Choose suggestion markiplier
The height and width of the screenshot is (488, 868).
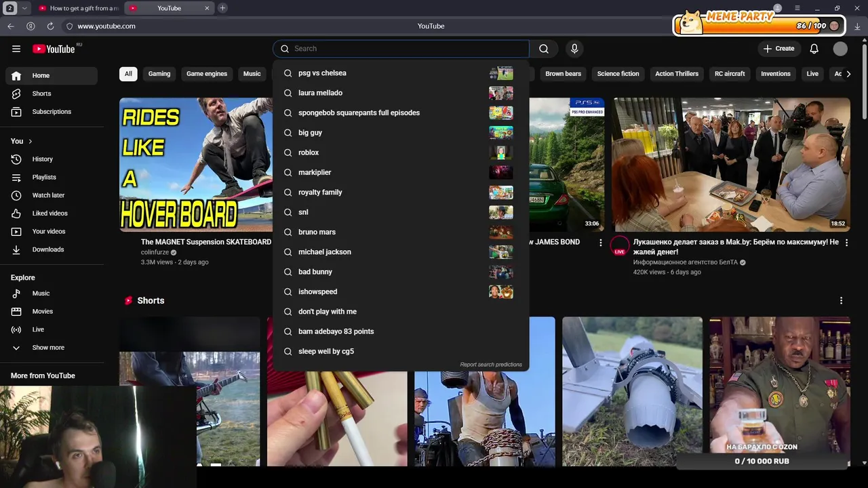pos(400,172)
